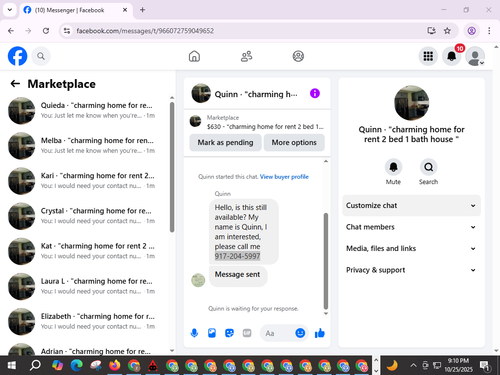This screenshot has width=500, height=375.
Task: Open Kari chat in Marketplace list
Action: point(85,181)
